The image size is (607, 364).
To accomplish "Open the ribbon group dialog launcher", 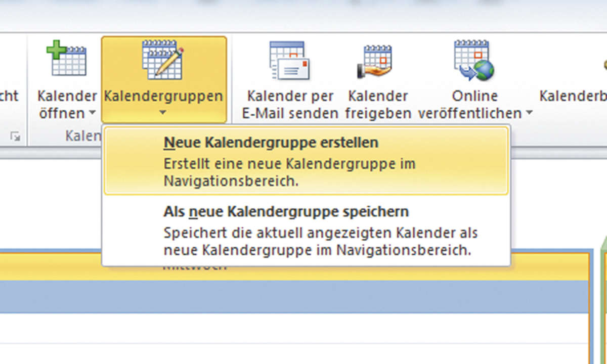I will coord(16,136).
